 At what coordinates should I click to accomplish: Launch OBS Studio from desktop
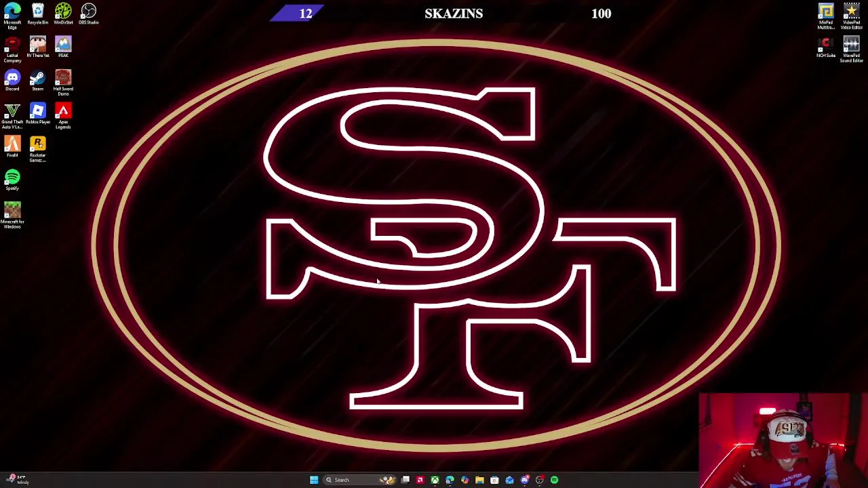[88, 14]
